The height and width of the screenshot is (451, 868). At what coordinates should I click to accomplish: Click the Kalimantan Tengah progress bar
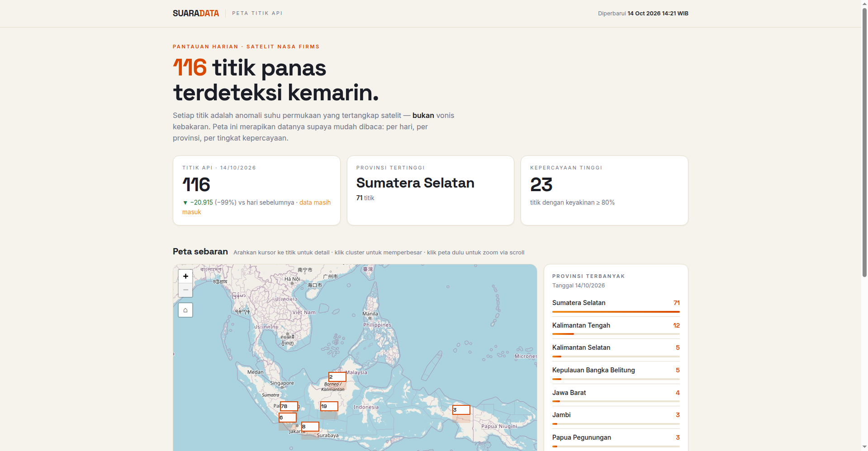616,334
